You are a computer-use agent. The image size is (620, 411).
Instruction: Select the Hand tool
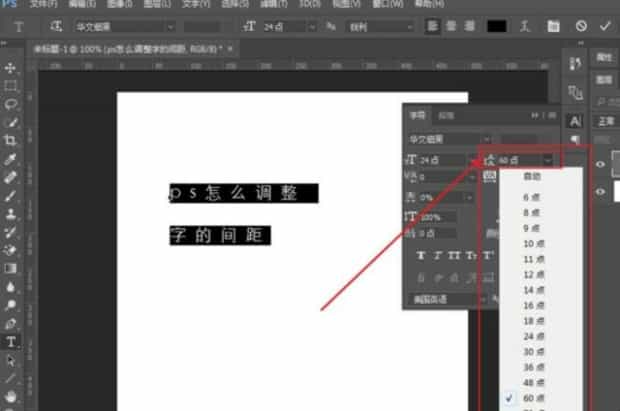11,397
